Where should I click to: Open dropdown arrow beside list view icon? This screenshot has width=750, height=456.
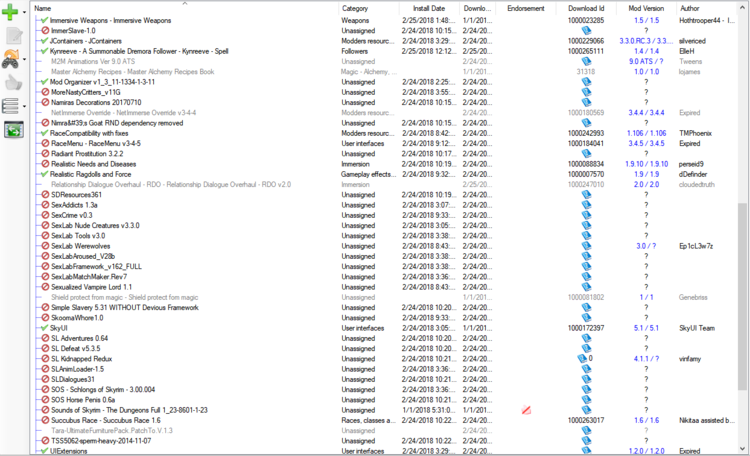tap(24, 106)
